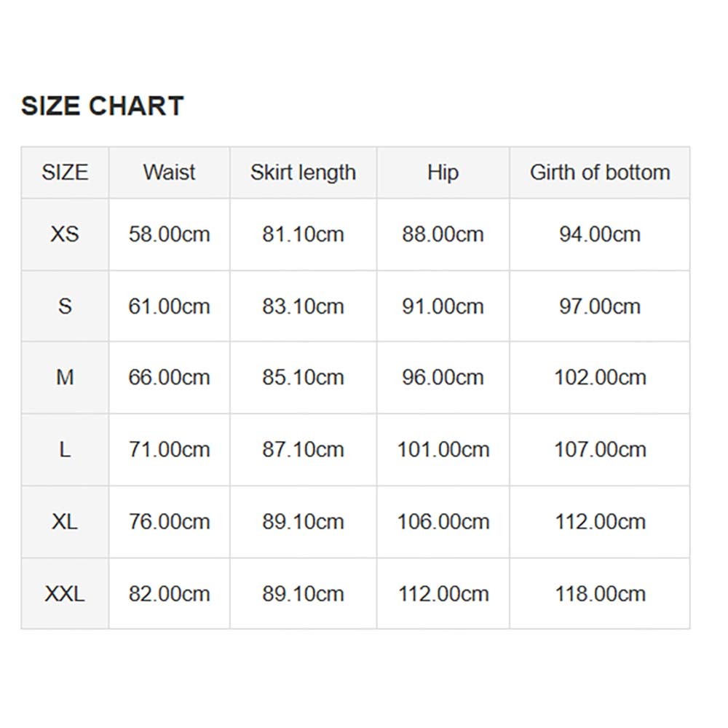Screen dimensions: 728x728
Task: Click the 96.00cm hip cell
Action: (443, 378)
